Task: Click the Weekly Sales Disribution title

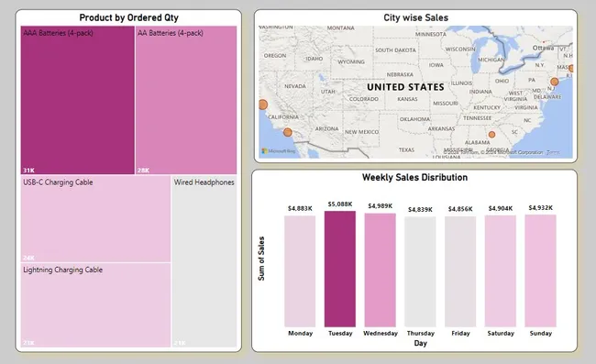Action: [x=414, y=178]
